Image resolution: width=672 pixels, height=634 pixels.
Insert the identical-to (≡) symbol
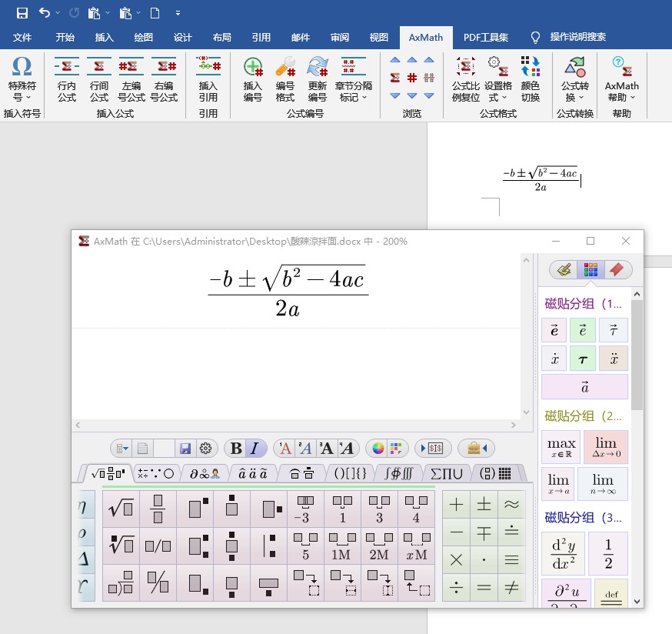512,560
